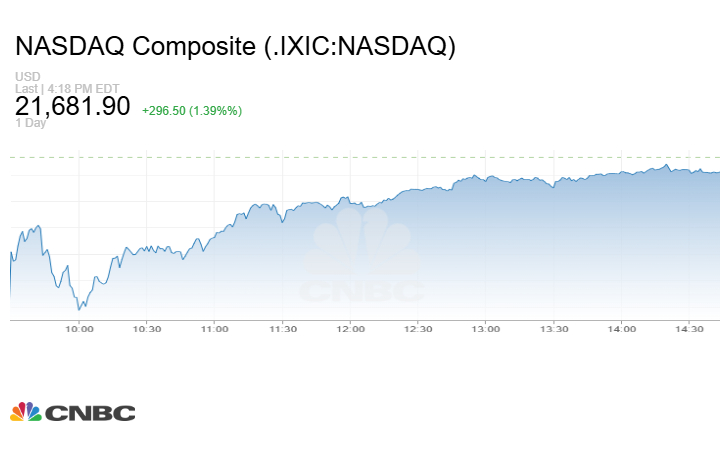Click the 11:30 time axis label
Viewport: 720px width, 450px height.
(x=283, y=328)
